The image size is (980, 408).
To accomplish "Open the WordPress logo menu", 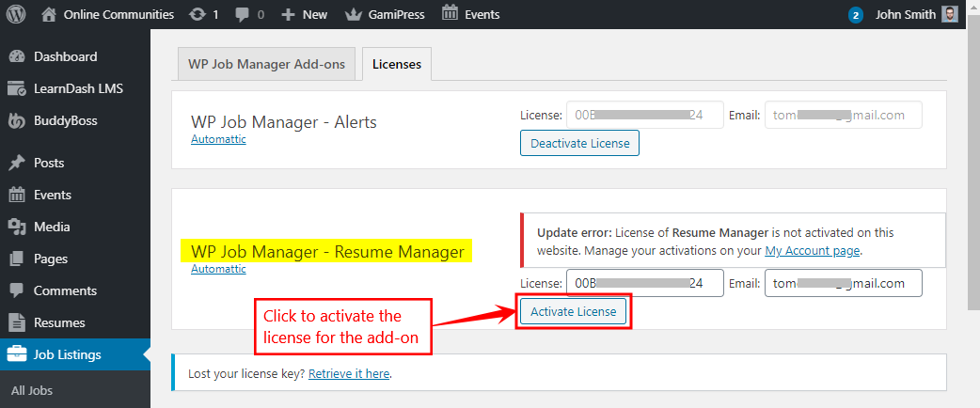I will [x=16, y=14].
